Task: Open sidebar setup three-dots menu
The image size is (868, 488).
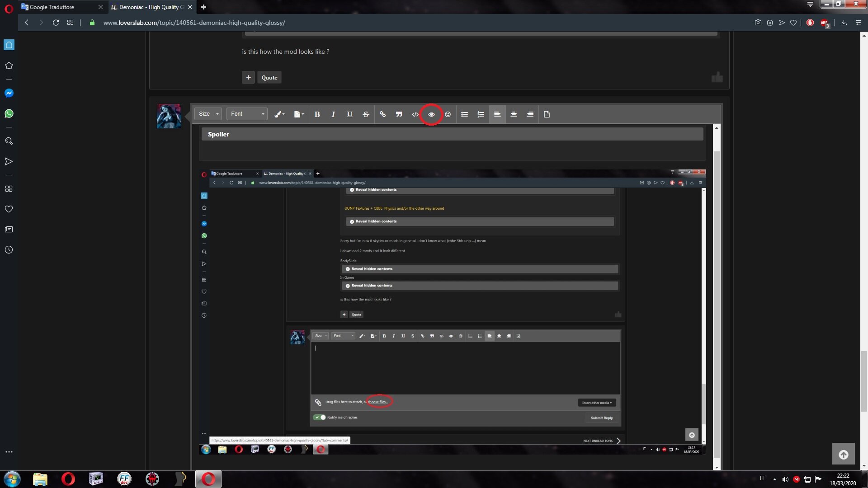Action: 9,452
